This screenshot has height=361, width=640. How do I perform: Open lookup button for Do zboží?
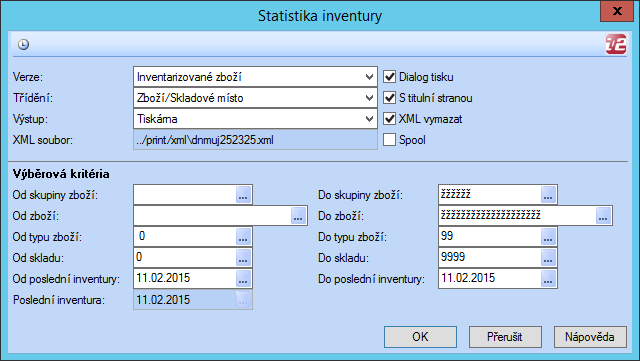pyautogui.click(x=603, y=216)
